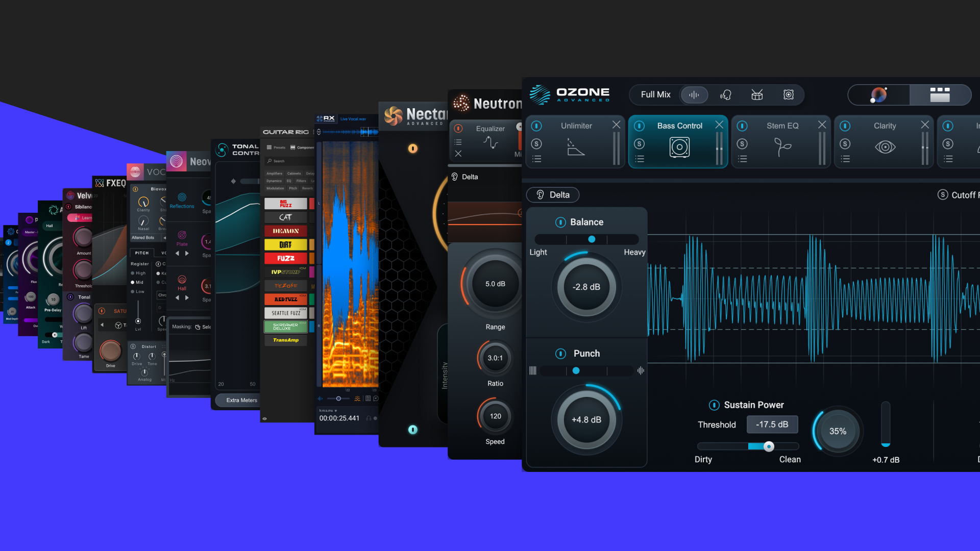Select the Stem EQ module icon
The height and width of the screenshot is (551, 980).
782,147
